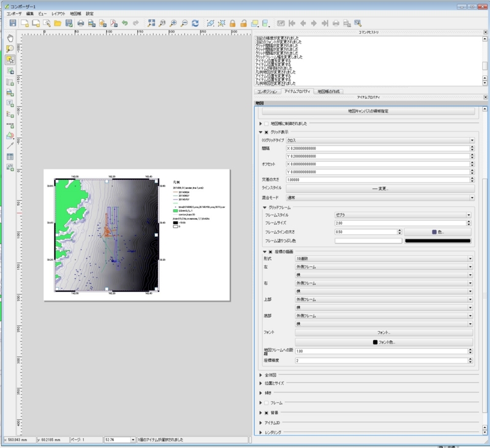The height and width of the screenshot is (448, 490).
Task: Click the 座標精度 value field
Action: [382, 360]
